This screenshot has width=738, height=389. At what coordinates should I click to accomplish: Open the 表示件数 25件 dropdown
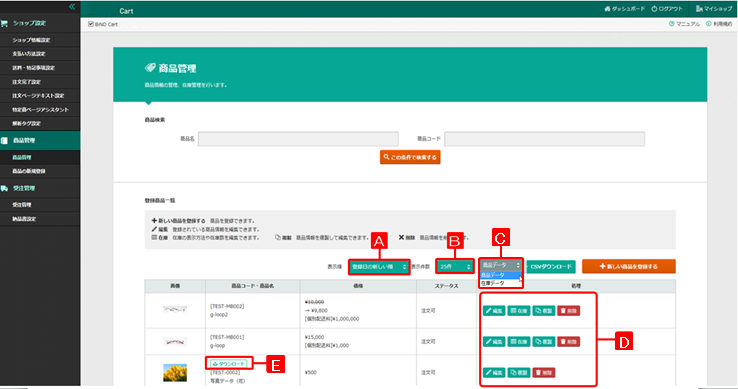(454, 267)
